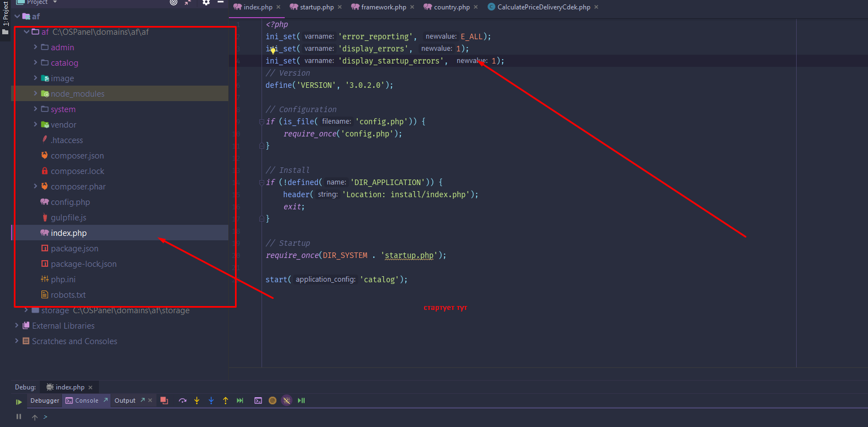
Task: Select the Console tab
Action: [x=86, y=400]
